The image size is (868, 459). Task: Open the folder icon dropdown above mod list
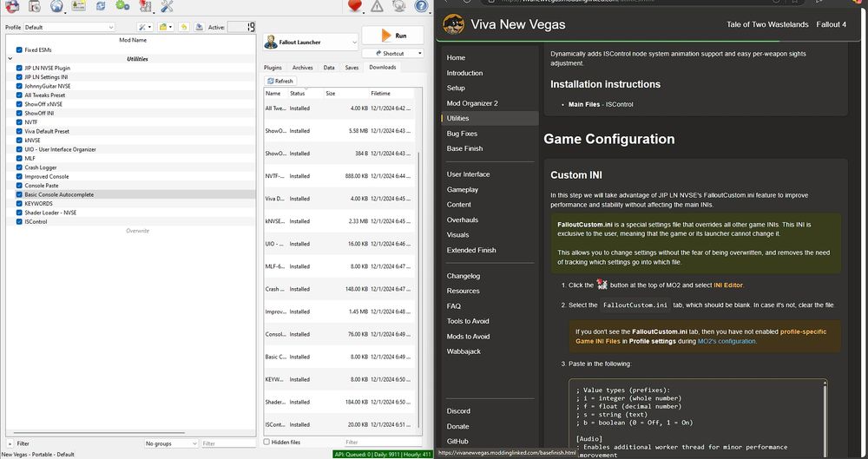coord(166,27)
